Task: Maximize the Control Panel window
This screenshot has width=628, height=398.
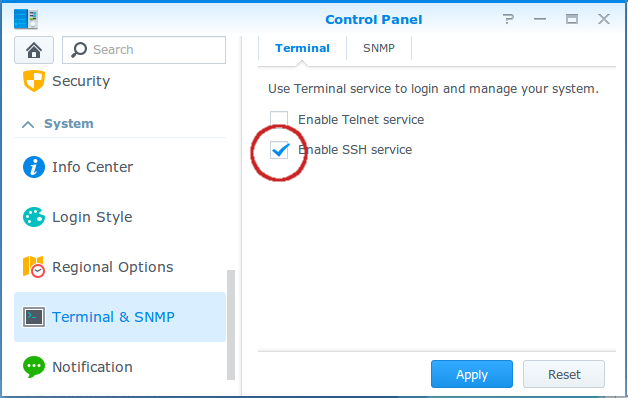Action: click(x=572, y=19)
